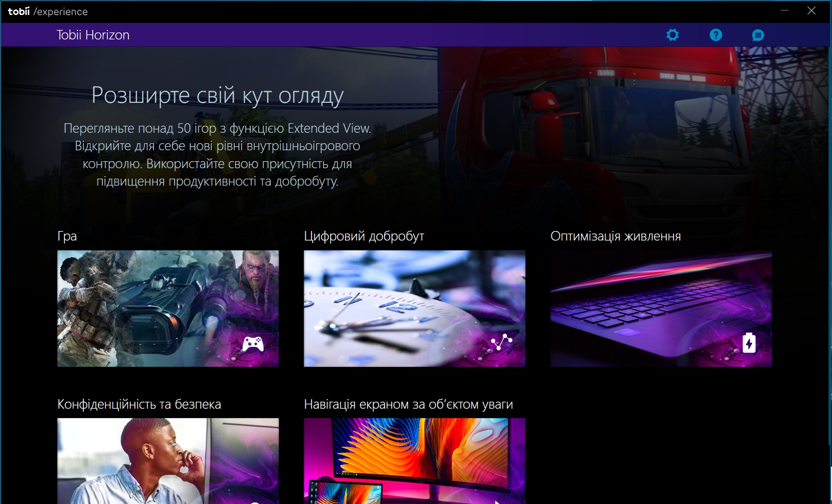The image size is (832, 504).
Task: Select the Навігація екраном за об'єктом уваги heading
Action: [409, 404]
